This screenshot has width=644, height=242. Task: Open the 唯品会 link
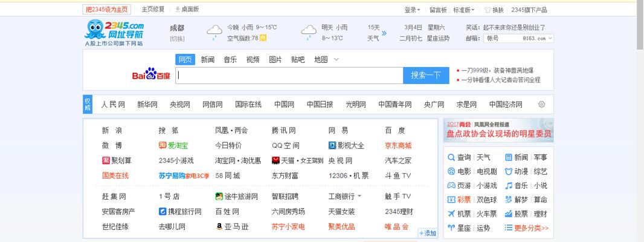click(397, 226)
